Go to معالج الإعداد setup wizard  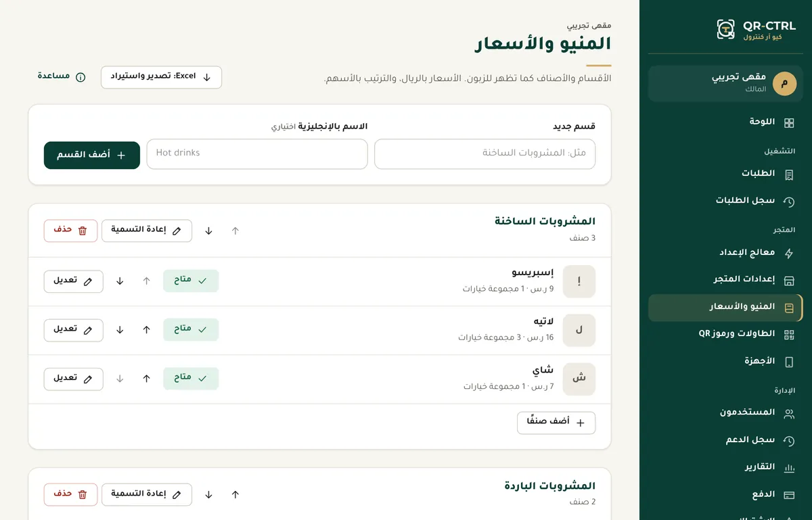[x=725, y=253]
